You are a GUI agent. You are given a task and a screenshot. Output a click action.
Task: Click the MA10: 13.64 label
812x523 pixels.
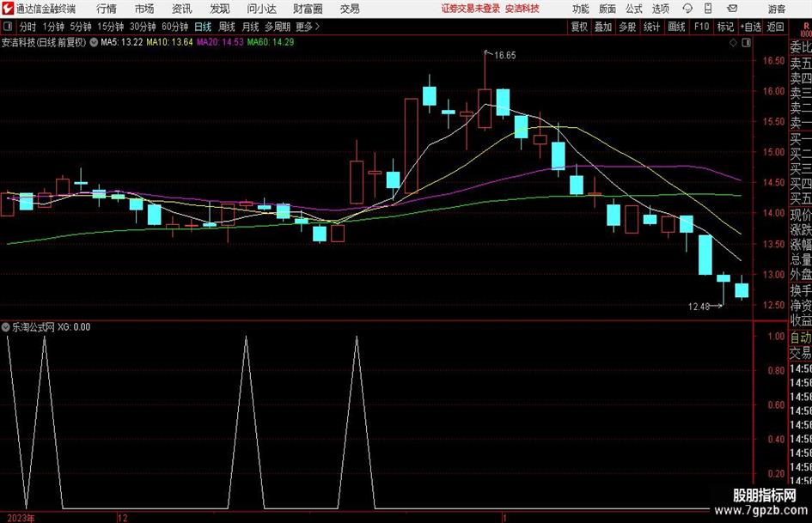pos(169,42)
